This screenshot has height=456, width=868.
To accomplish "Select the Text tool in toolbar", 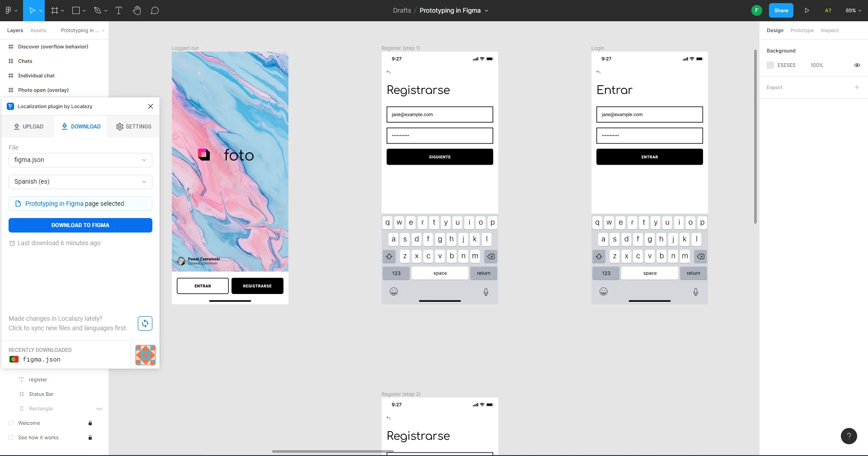I will [x=119, y=10].
